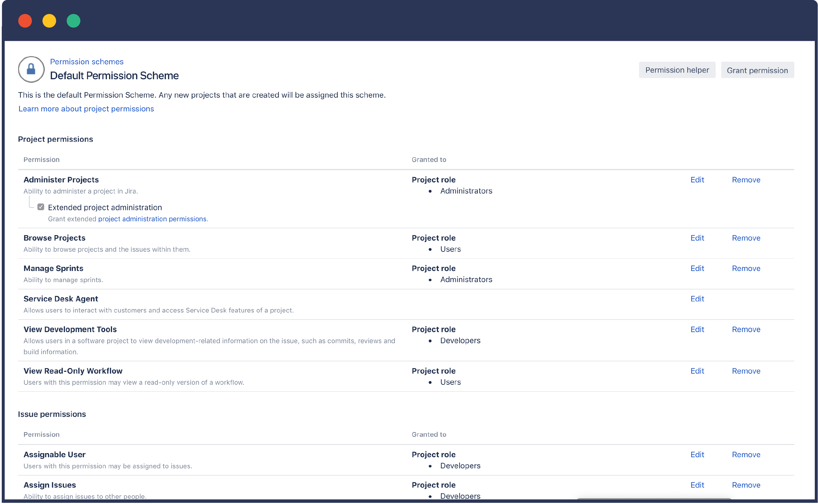The height and width of the screenshot is (504, 818).
Task: Edit the Manage Sprints permission
Action: tap(697, 268)
